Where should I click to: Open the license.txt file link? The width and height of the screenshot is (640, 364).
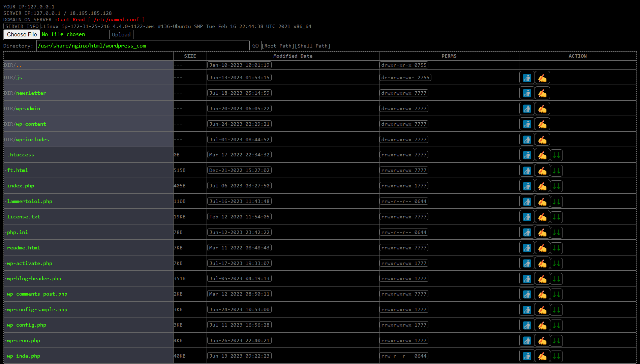point(24,217)
